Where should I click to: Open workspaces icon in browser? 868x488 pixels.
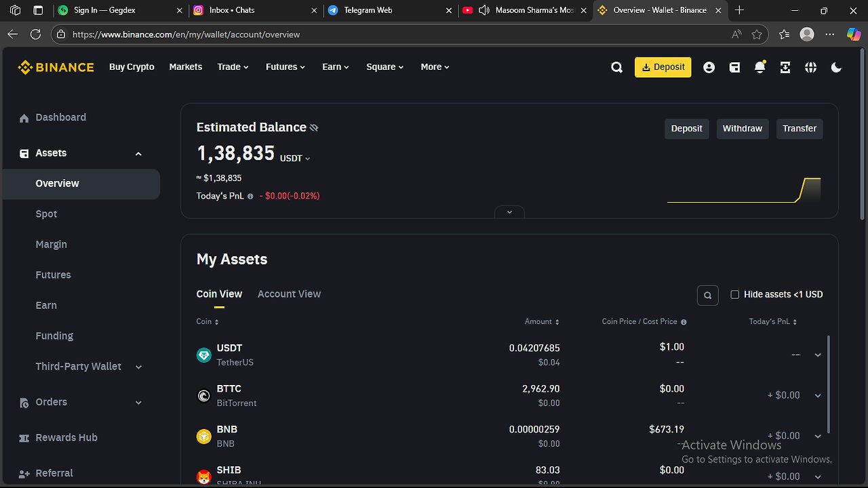[x=15, y=10]
